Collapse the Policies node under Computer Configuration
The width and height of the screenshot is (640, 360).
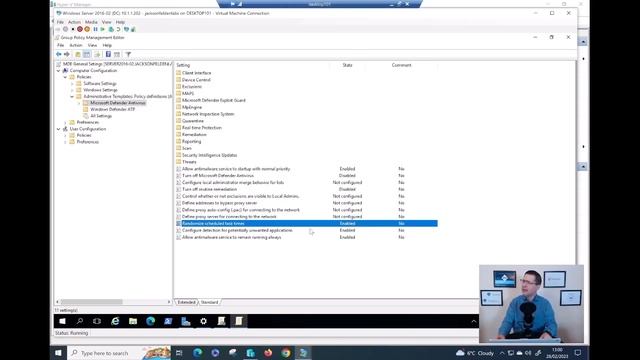tap(65, 77)
